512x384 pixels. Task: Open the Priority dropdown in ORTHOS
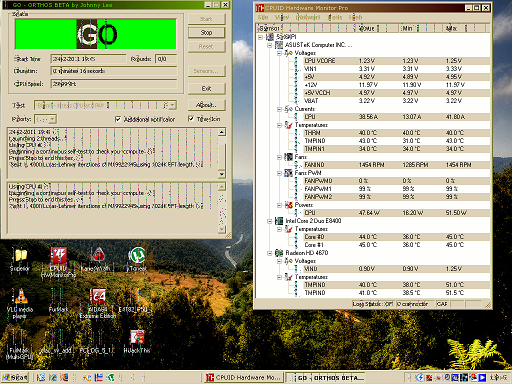[53, 119]
